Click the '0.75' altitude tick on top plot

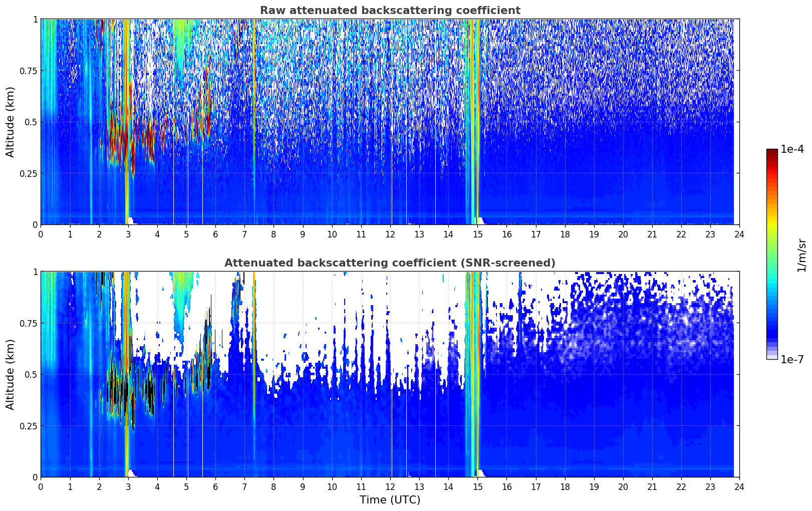coord(29,71)
